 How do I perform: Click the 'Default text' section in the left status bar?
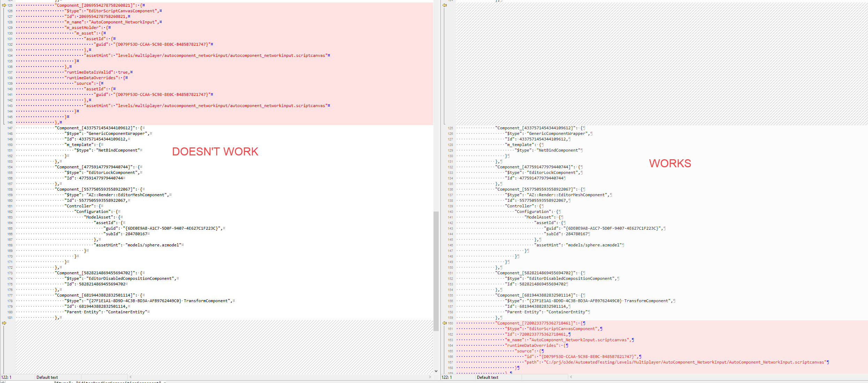pyautogui.click(x=47, y=377)
